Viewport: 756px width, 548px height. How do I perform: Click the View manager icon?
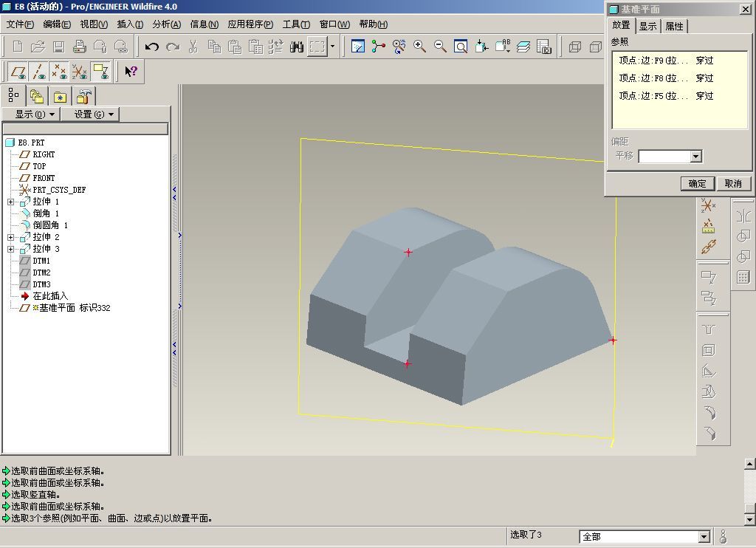tap(544, 47)
